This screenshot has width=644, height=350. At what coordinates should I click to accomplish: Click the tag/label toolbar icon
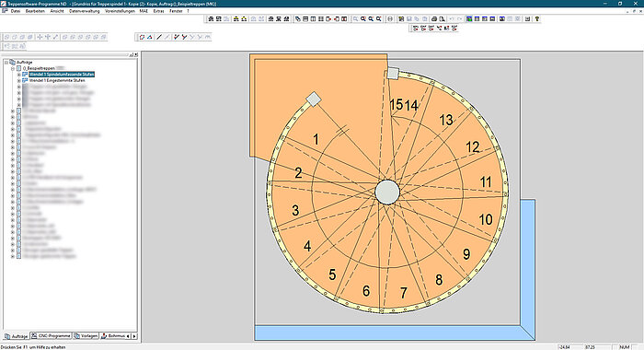coord(298,19)
